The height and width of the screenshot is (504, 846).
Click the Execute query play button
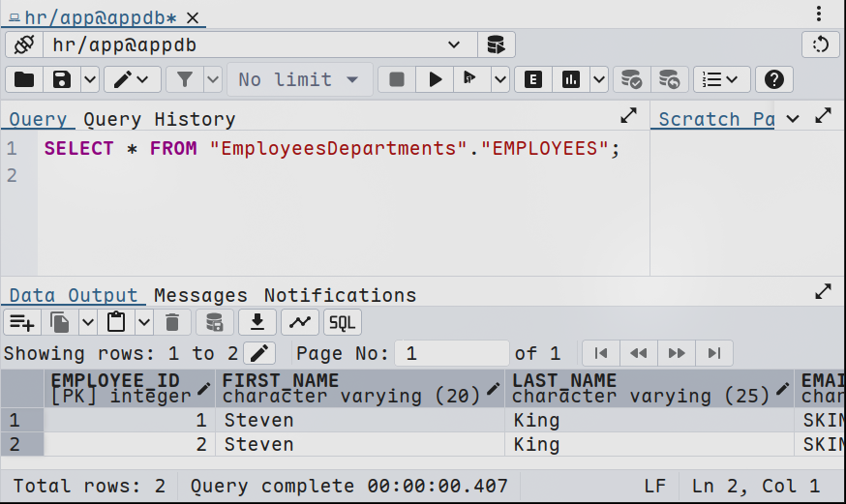pos(436,79)
